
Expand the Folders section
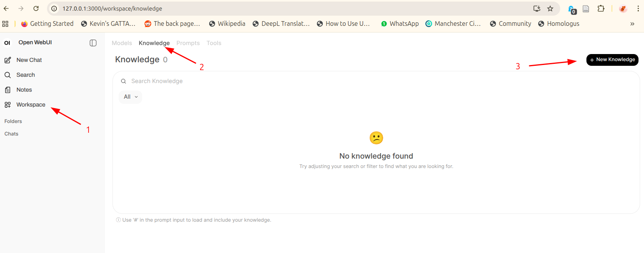[x=13, y=121]
